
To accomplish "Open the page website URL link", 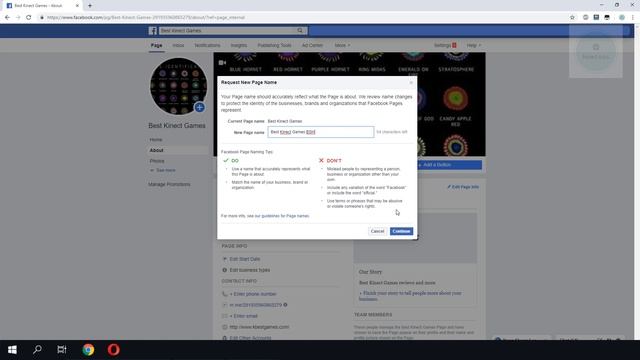I will coord(259,327).
